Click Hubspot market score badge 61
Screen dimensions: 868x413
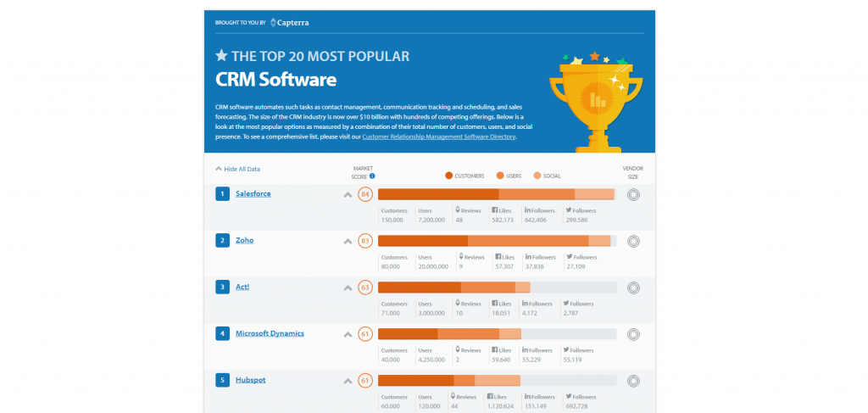(364, 380)
